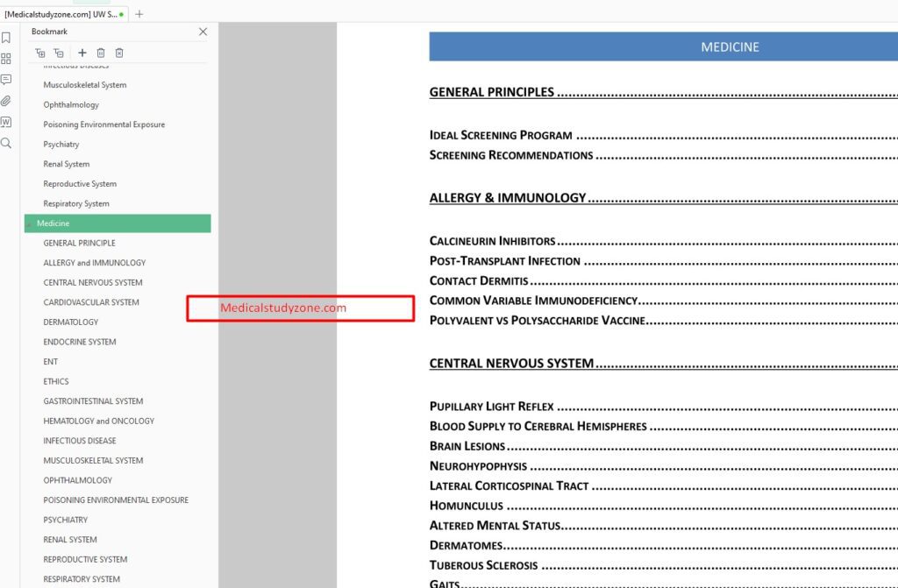Viewport: 898px width, 588px height.
Task: Open the page thumbnails panel
Action: (6, 59)
